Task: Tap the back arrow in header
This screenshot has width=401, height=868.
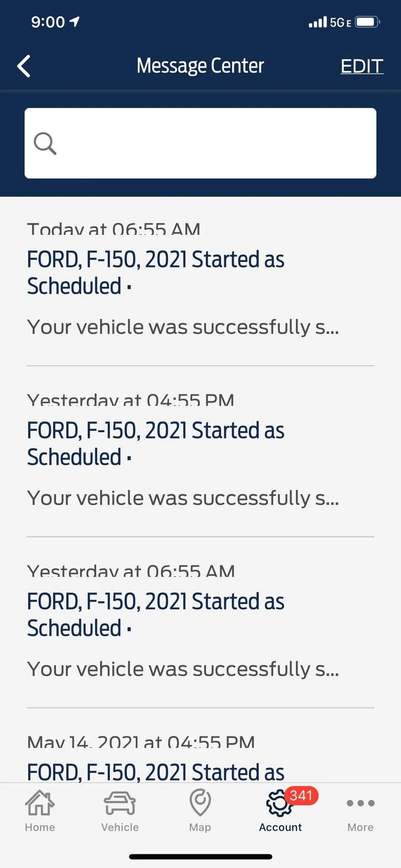Action: point(24,66)
